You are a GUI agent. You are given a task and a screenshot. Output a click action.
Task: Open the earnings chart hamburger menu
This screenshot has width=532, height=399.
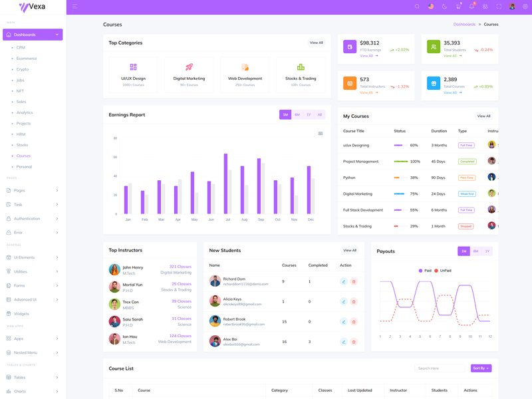[321, 134]
